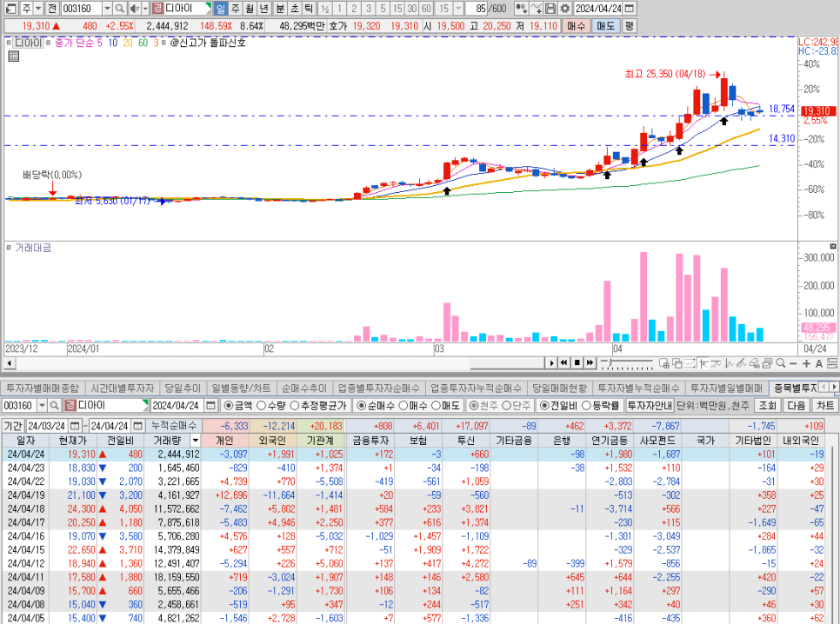Click the 매도 sell button in quote bar

click(x=606, y=26)
